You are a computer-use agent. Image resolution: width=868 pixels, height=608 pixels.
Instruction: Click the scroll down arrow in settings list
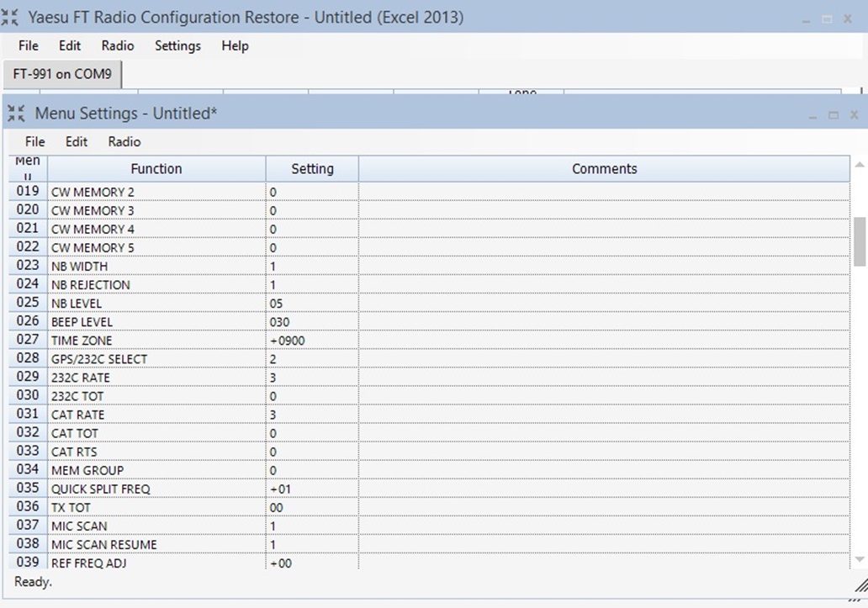click(x=860, y=559)
